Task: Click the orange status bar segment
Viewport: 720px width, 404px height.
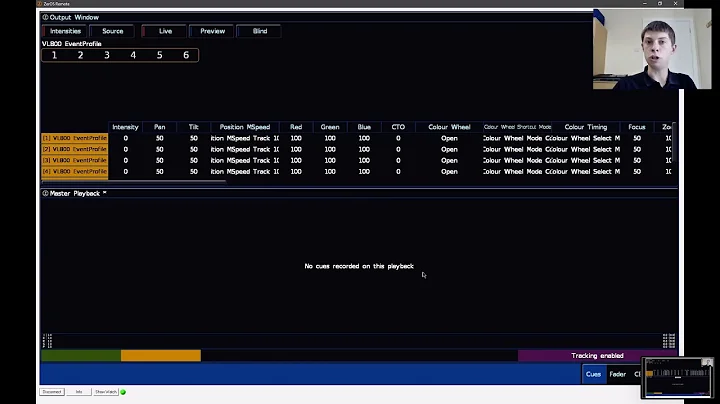Action: tap(161, 356)
